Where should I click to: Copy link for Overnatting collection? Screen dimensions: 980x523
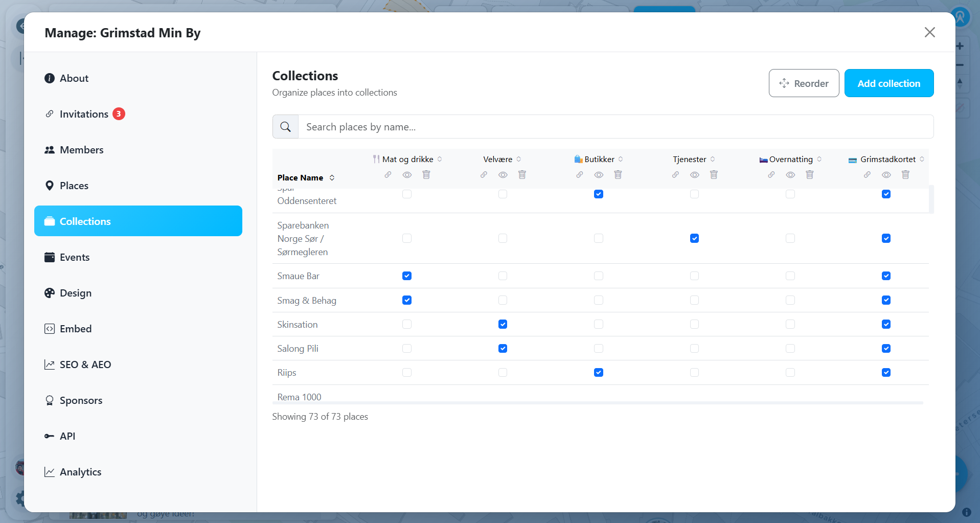tap(771, 175)
